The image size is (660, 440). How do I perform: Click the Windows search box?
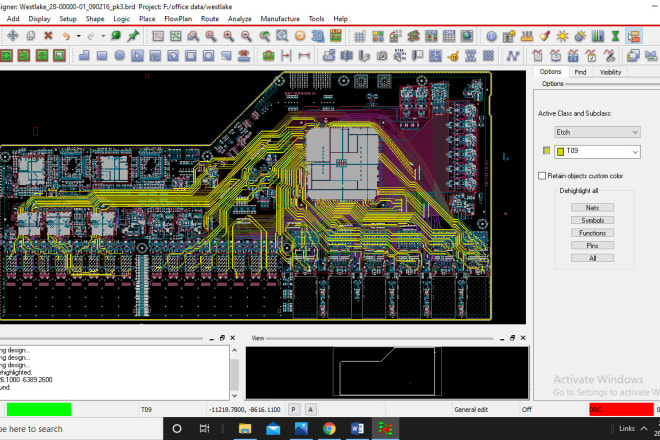click(81, 429)
